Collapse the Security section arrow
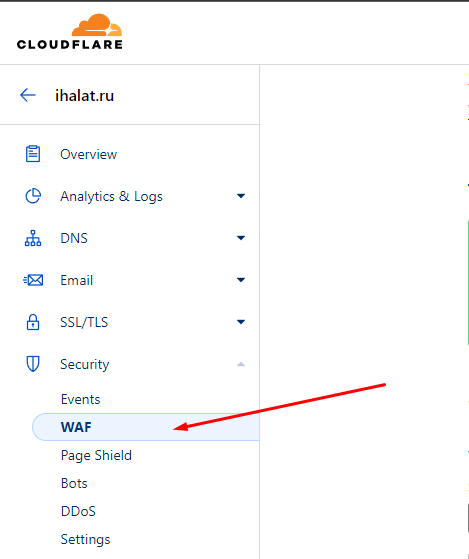Image resolution: width=469 pixels, height=559 pixels. point(241,364)
